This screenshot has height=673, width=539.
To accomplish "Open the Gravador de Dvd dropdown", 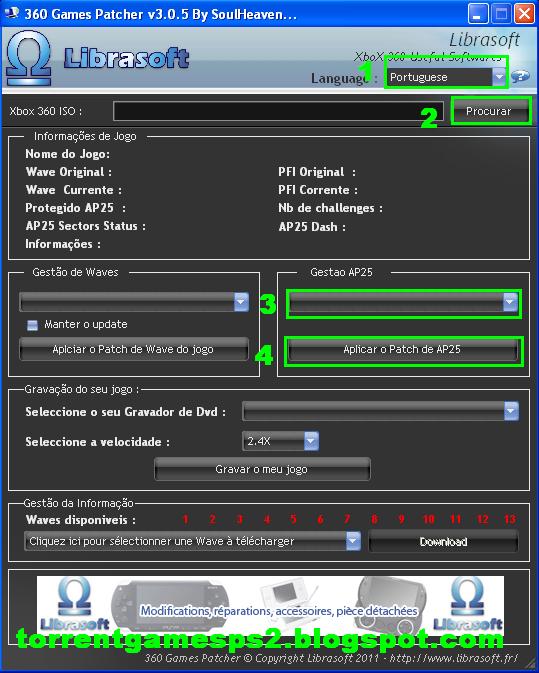I will (x=381, y=411).
